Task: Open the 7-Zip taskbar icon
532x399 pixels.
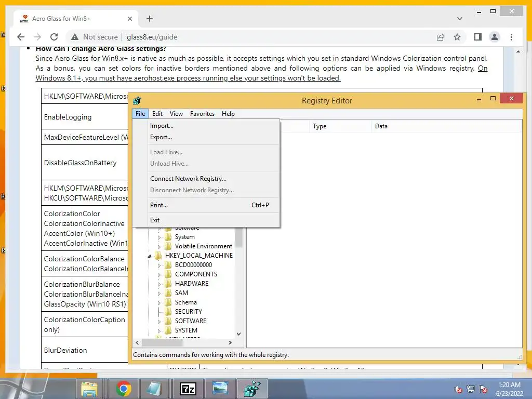Action: [188, 389]
